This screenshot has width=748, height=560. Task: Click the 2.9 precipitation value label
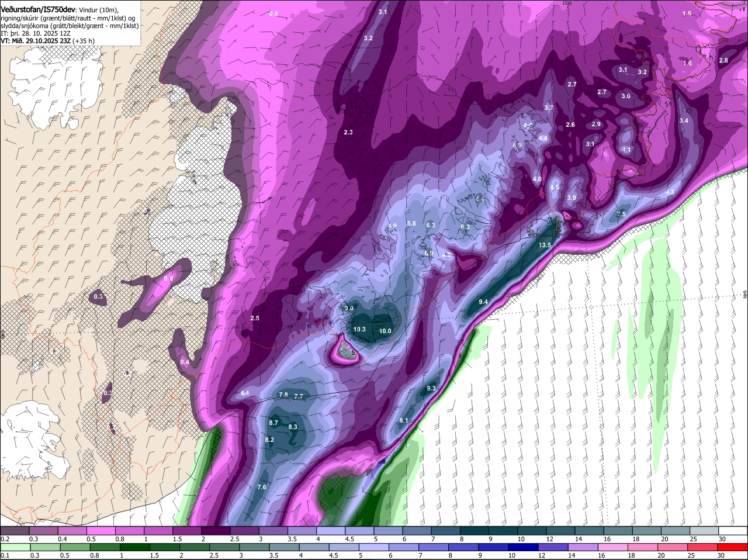coord(596,124)
